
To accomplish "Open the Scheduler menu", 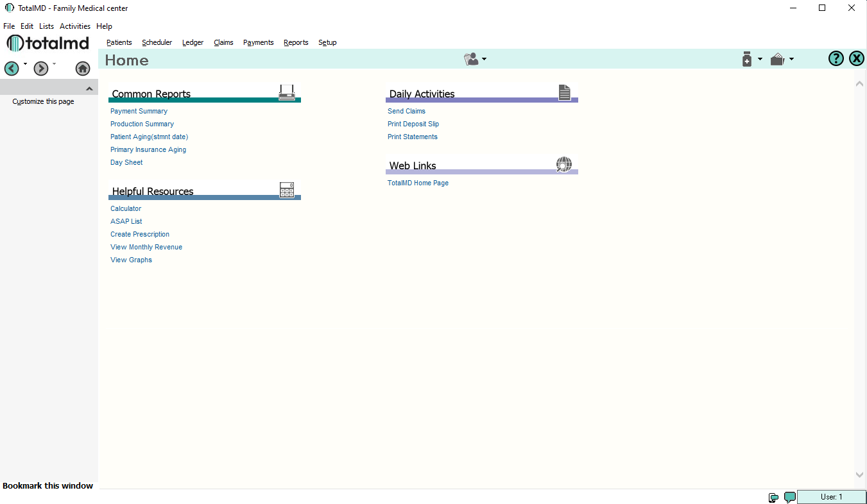I will pos(157,42).
